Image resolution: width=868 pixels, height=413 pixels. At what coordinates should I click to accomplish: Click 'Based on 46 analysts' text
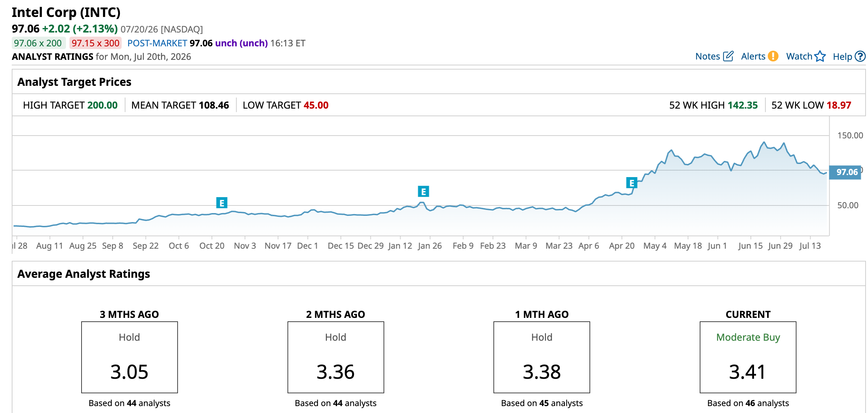(x=748, y=403)
